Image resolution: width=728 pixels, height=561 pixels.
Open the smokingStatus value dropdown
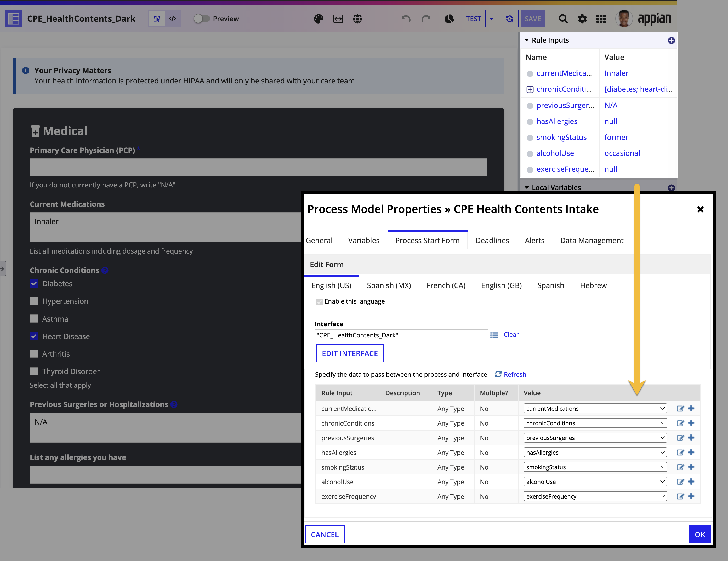[595, 467]
